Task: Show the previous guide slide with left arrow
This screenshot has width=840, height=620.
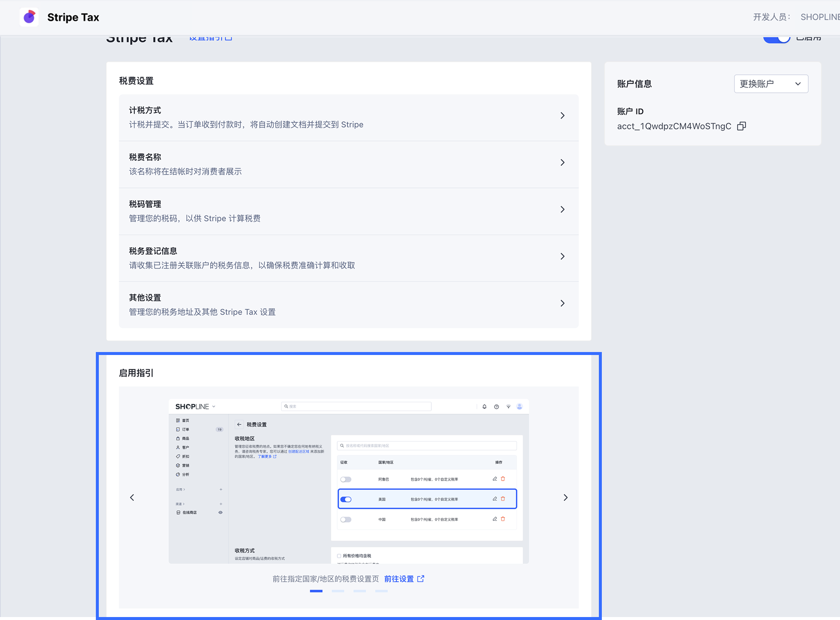Action: (x=132, y=497)
